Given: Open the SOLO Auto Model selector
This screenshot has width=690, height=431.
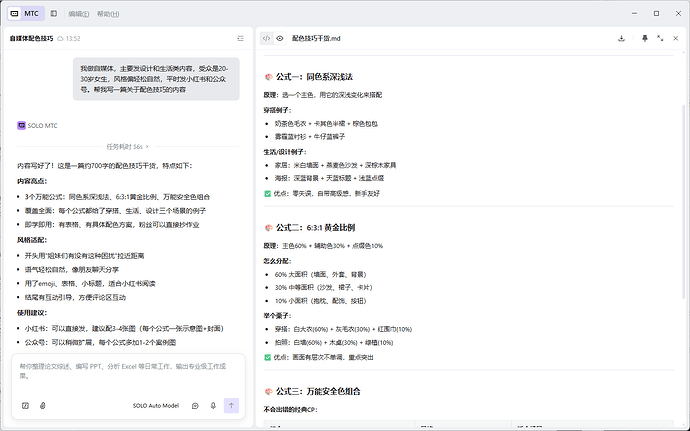Looking at the screenshot, I should [156, 406].
